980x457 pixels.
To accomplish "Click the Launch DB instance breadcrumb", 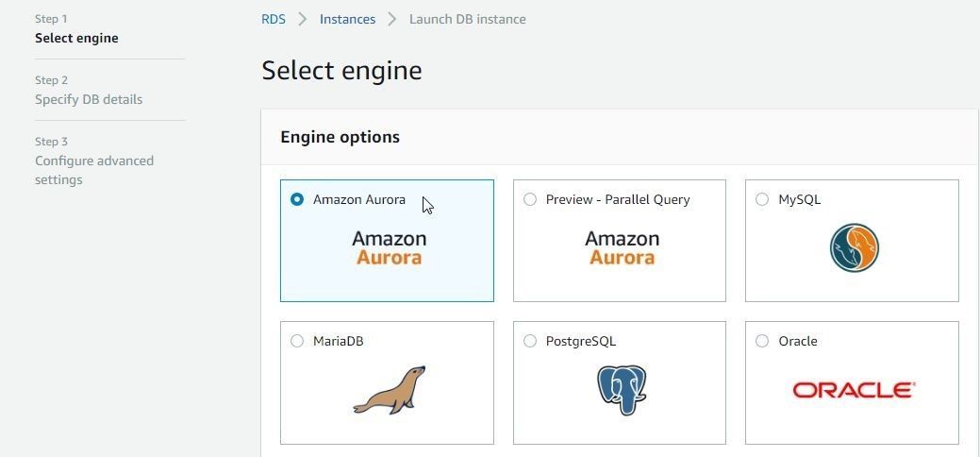I will pyautogui.click(x=468, y=20).
